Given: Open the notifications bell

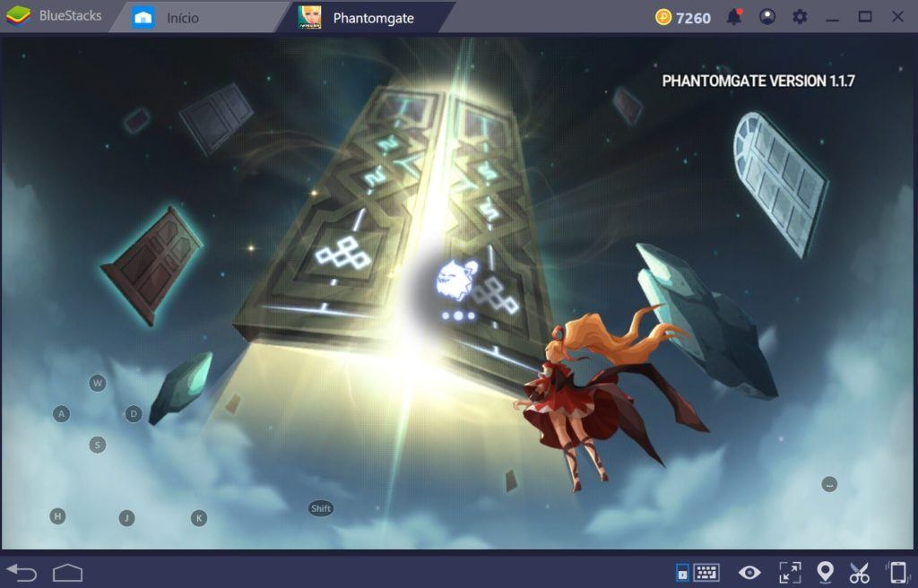Looking at the screenshot, I should pos(735,16).
